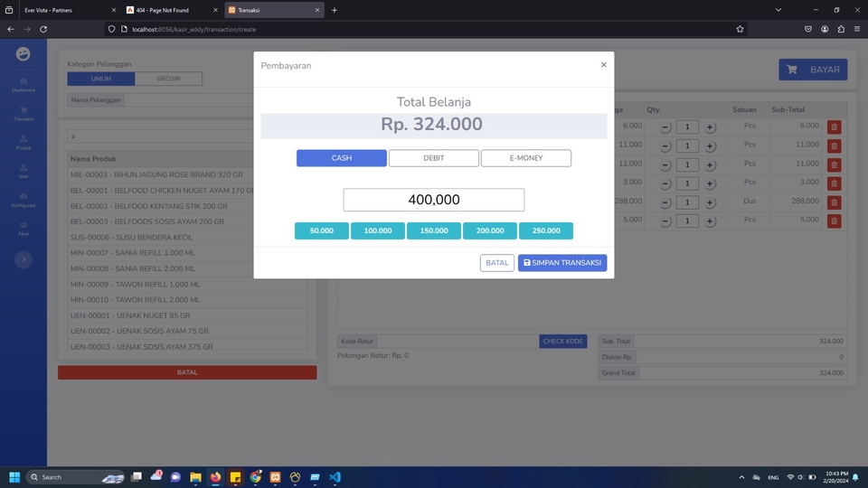Image resolution: width=868 pixels, height=488 pixels.
Task: Increase quantity of the 288.000 row
Action: point(709,202)
